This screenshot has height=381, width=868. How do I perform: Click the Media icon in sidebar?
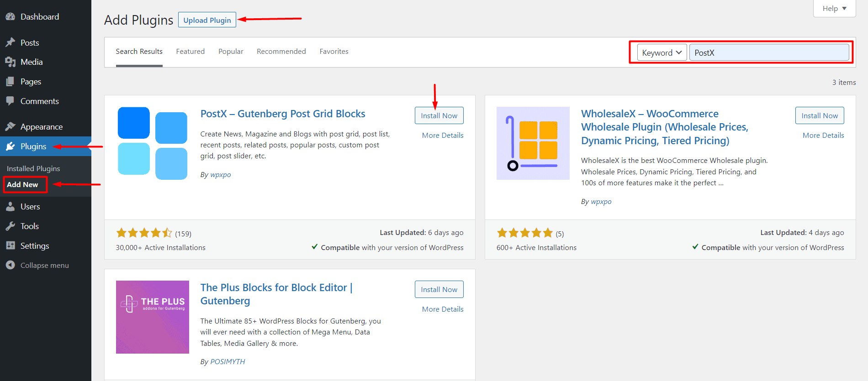click(x=11, y=62)
